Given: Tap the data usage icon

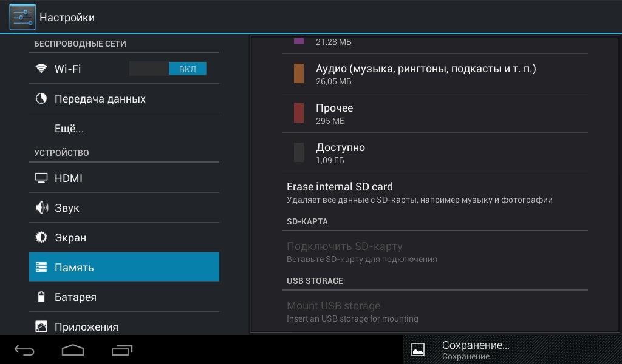Looking at the screenshot, I should (41, 98).
